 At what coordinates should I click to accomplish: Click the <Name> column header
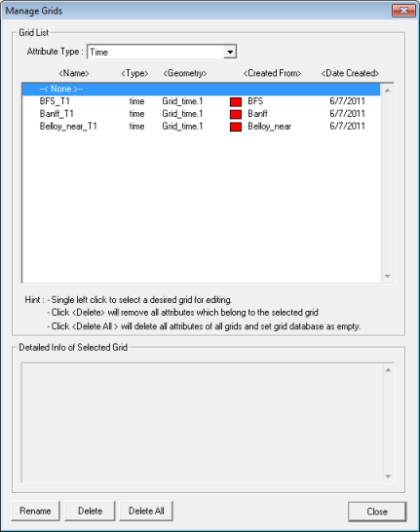(74, 73)
